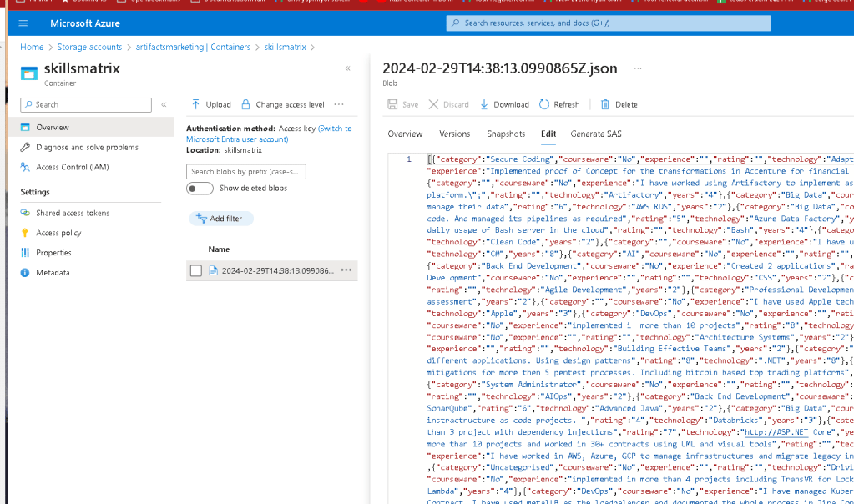Refresh the blob view
This screenshot has width=854, height=504.
pyautogui.click(x=559, y=104)
